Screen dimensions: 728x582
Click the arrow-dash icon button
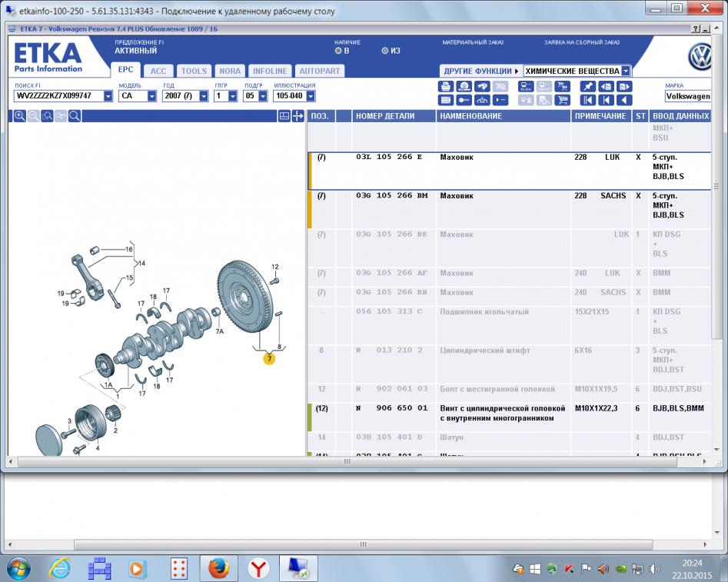[x=500, y=100]
